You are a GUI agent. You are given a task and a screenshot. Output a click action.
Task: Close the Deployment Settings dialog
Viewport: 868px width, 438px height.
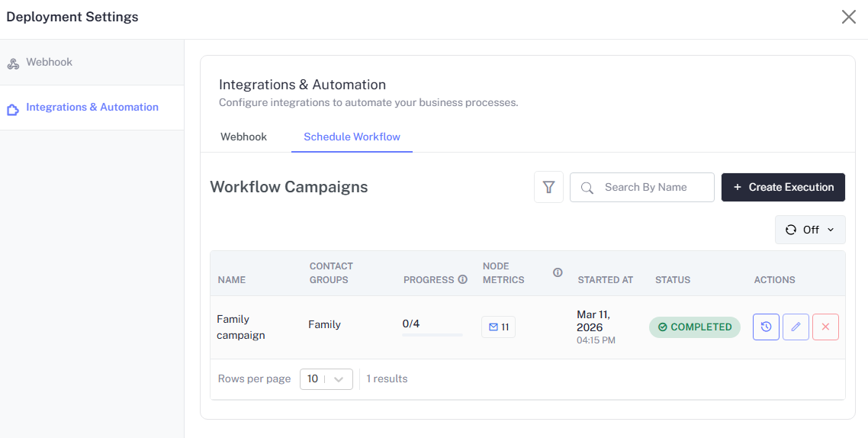pyautogui.click(x=848, y=17)
